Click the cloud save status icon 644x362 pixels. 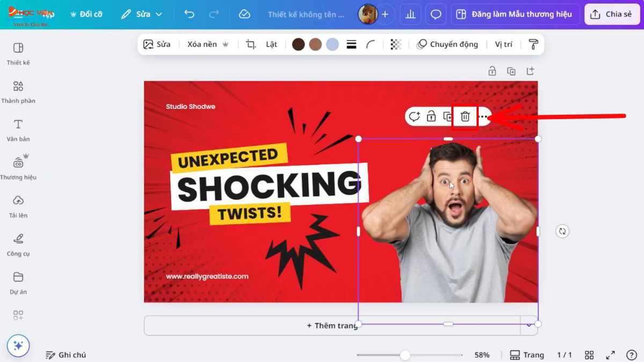click(245, 14)
